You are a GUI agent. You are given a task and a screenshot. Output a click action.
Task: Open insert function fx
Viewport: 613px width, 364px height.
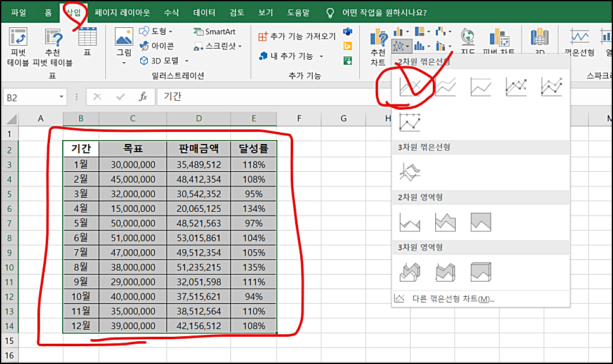(x=143, y=97)
